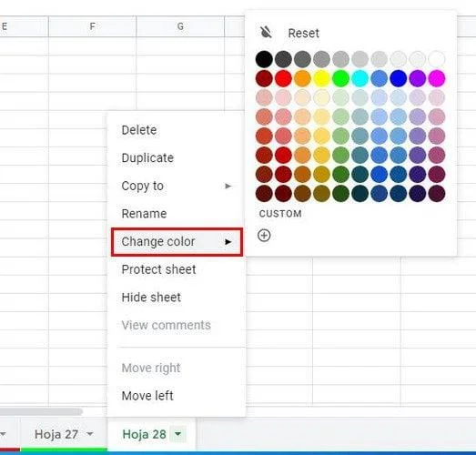Screen dimensions: 476x455
Task: Open Hoja 27 tab dropdown arrow
Action: coord(89,434)
